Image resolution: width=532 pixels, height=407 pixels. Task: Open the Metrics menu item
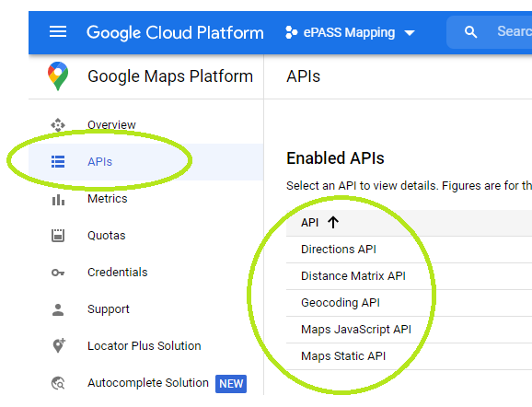[x=146, y=199]
